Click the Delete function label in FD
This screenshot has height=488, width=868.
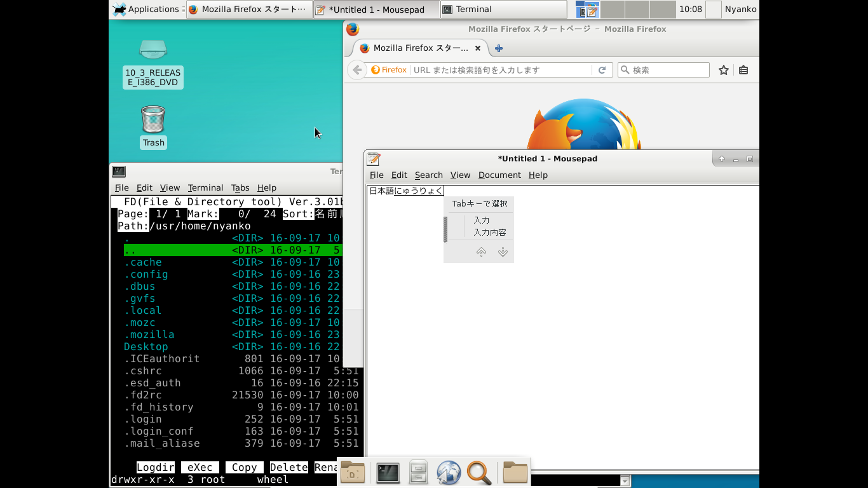pos(289,468)
